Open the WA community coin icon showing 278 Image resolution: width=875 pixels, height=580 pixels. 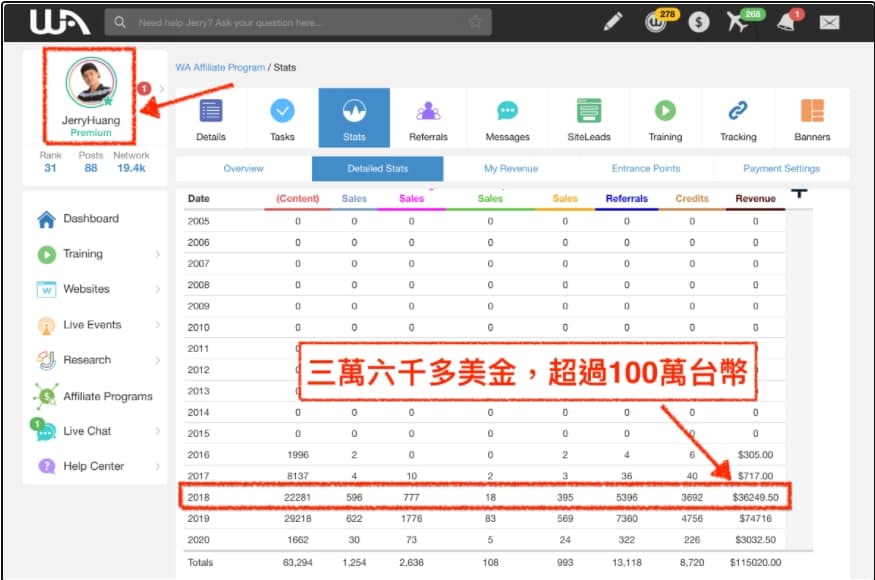click(657, 22)
